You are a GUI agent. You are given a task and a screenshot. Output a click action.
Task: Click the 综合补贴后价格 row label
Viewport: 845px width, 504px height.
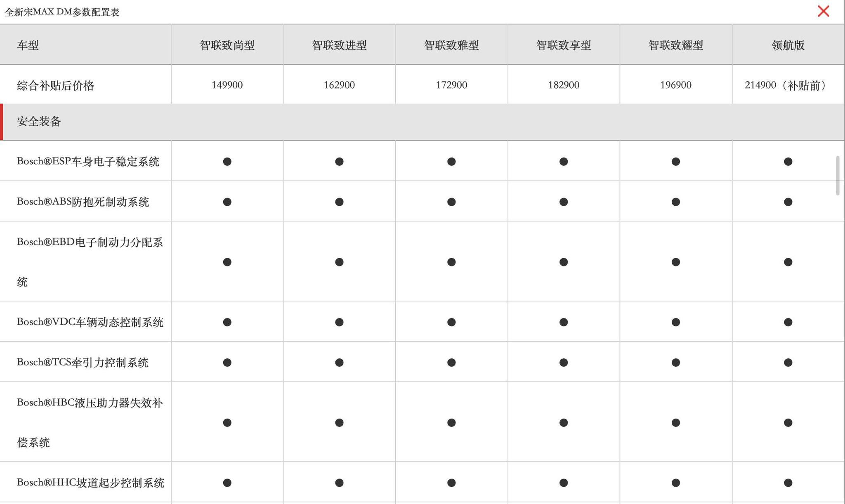tap(56, 85)
